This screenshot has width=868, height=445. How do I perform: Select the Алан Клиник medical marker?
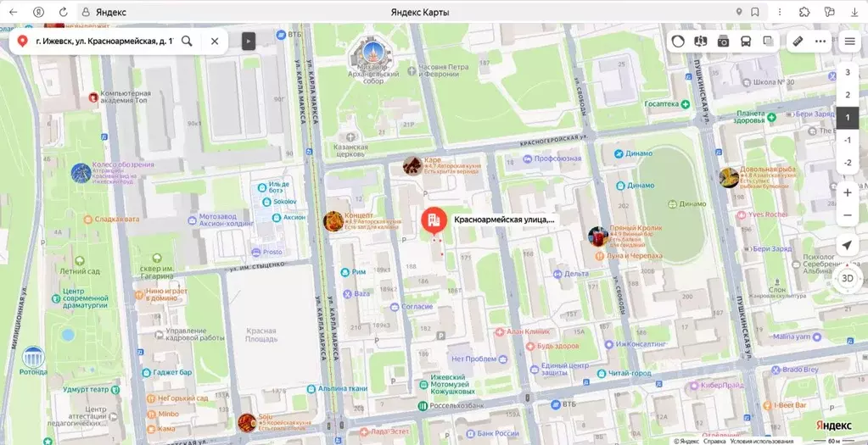[499, 331]
